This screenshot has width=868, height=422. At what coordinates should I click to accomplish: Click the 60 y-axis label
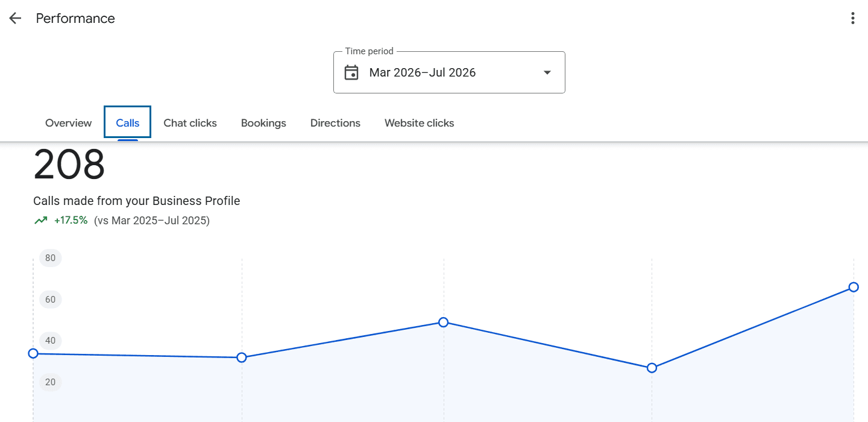(x=51, y=300)
